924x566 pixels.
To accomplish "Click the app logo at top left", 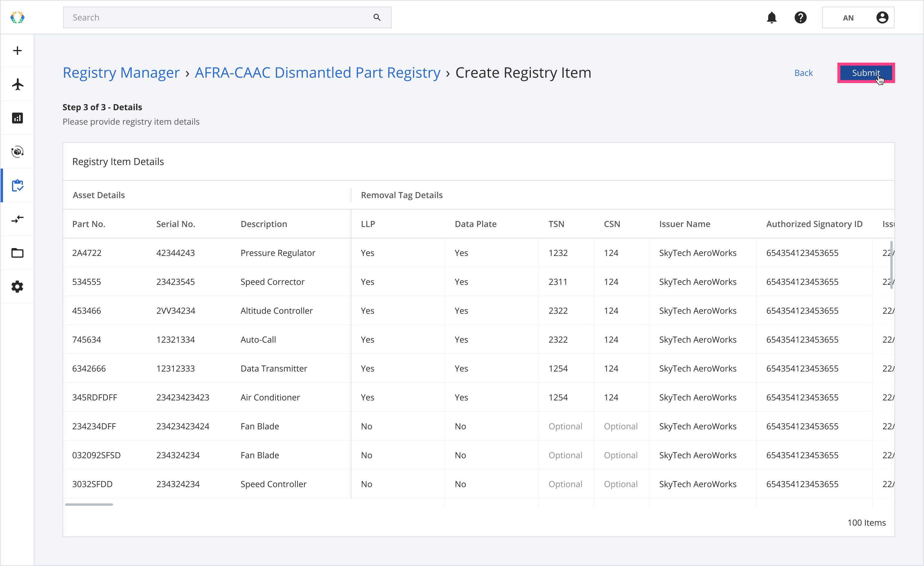I will pos(17,18).
